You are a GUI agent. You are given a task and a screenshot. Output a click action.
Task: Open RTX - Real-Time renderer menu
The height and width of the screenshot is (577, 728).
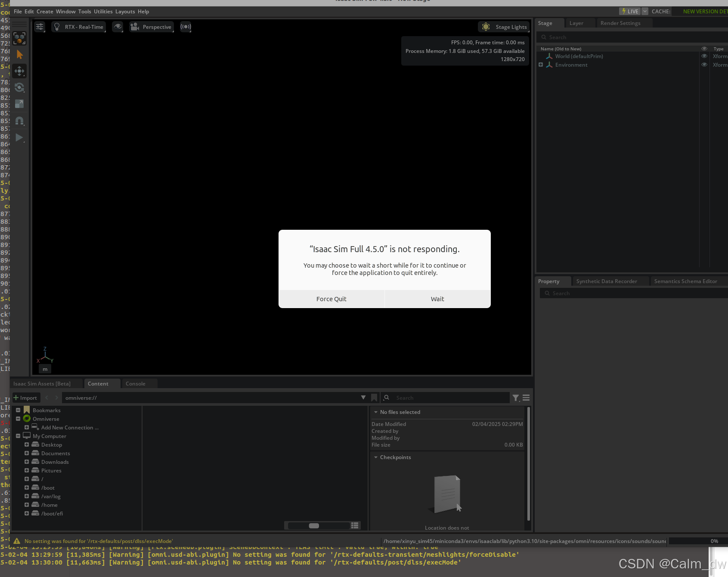point(79,27)
